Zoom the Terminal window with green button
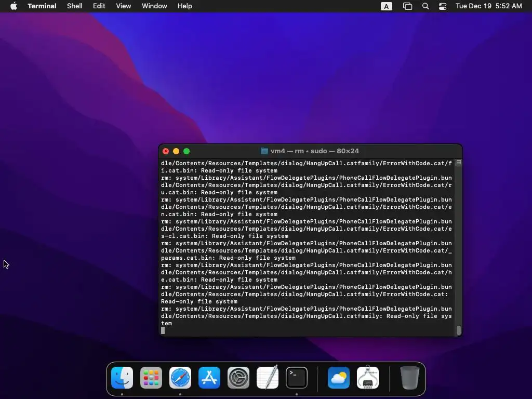 click(187, 151)
